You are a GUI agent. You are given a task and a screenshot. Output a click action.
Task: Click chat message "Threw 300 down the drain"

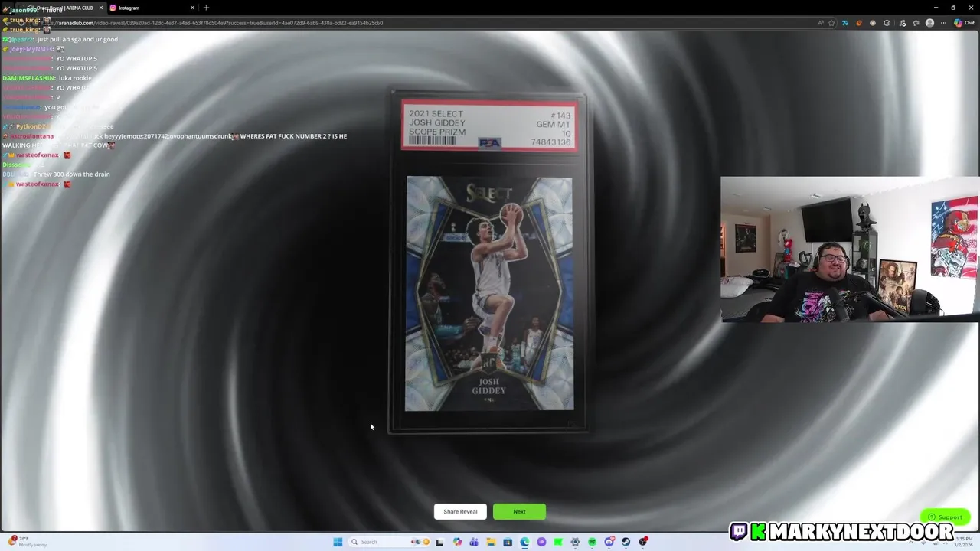pyautogui.click(x=73, y=174)
